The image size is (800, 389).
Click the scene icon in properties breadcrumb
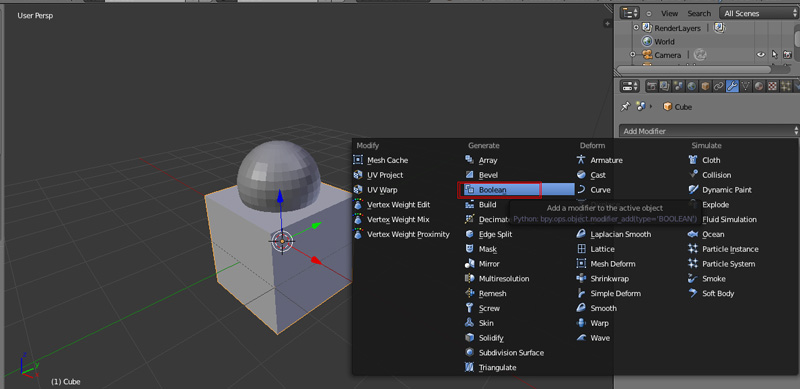641,106
